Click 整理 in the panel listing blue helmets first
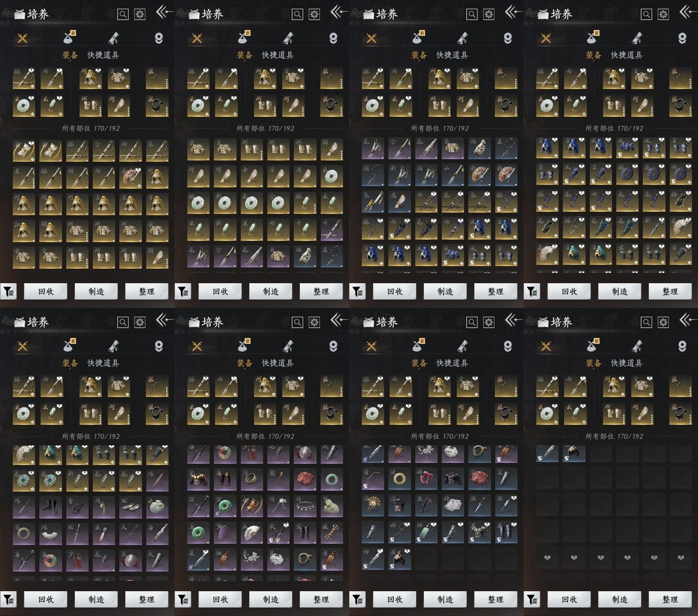Image resolution: width=698 pixels, height=616 pixels. pyautogui.click(x=670, y=291)
